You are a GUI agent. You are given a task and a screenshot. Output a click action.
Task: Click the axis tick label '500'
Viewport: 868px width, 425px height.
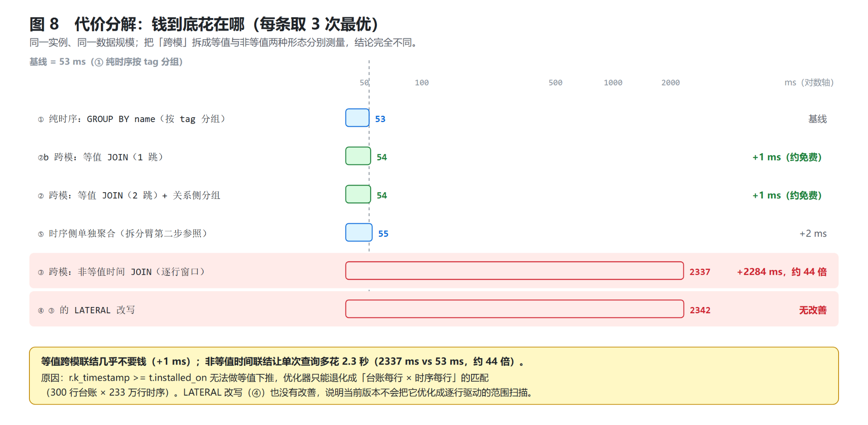click(x=556, y=83)
